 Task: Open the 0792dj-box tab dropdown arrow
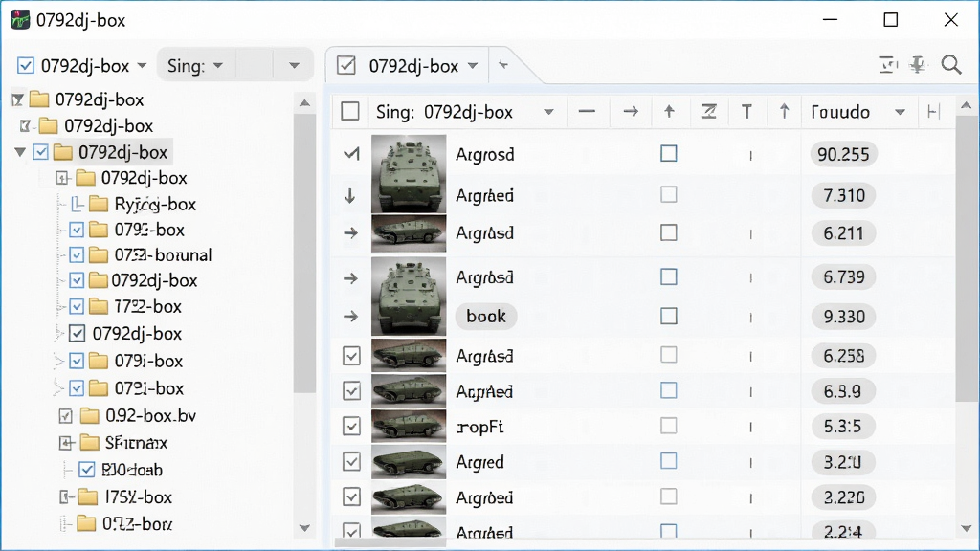click(473, 66)
